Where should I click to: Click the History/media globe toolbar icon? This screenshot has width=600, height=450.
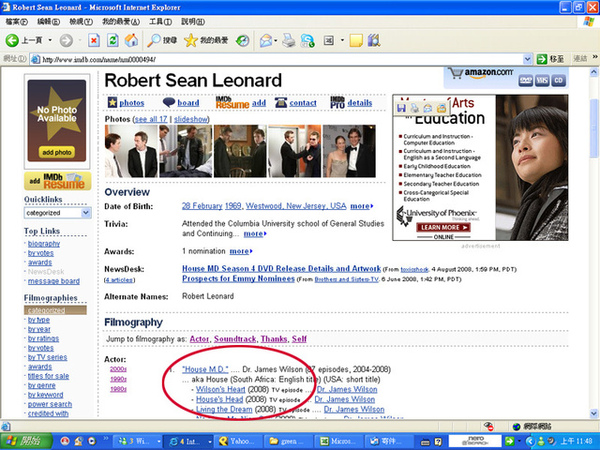click(243, 40)
